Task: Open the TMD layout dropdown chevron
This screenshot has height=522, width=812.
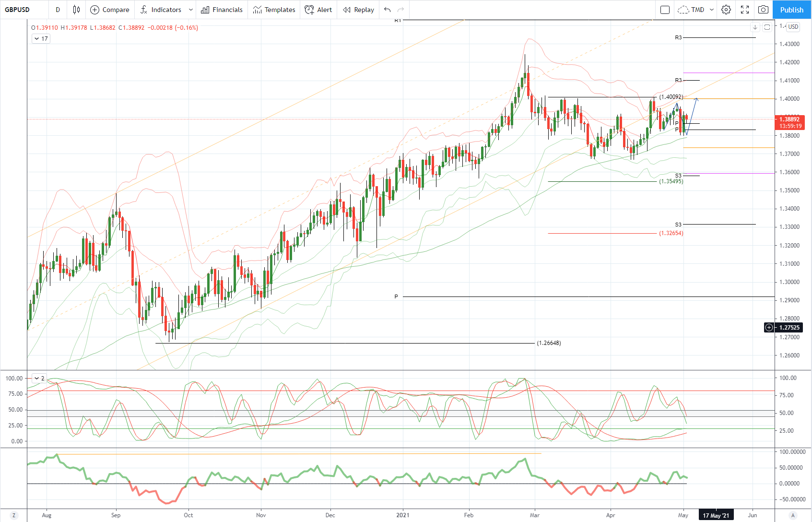Action: pyautogui.click(x=712, y=10)
